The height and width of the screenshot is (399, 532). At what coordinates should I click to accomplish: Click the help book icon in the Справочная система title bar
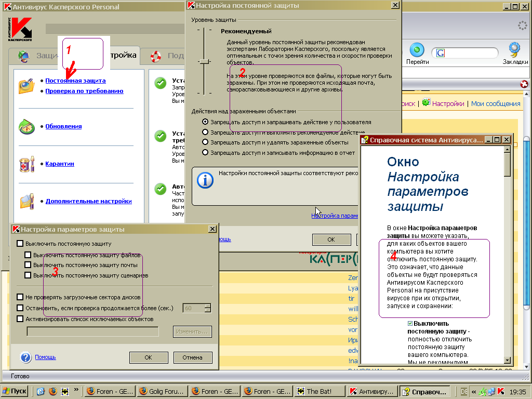(365, 140)
